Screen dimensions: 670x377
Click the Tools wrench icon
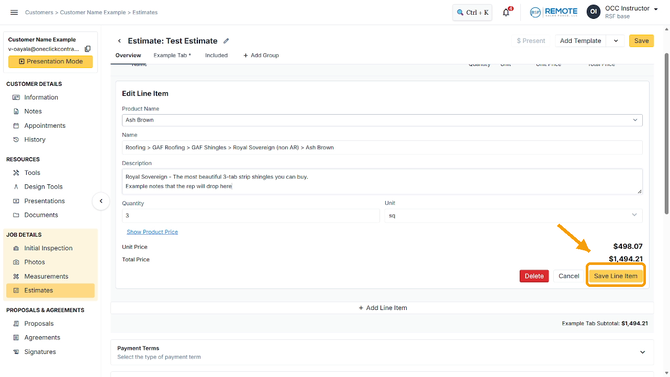point(16,173)
